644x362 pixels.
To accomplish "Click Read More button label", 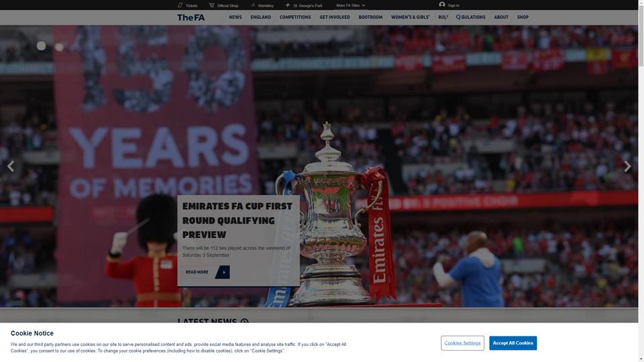I will point(197,272).
